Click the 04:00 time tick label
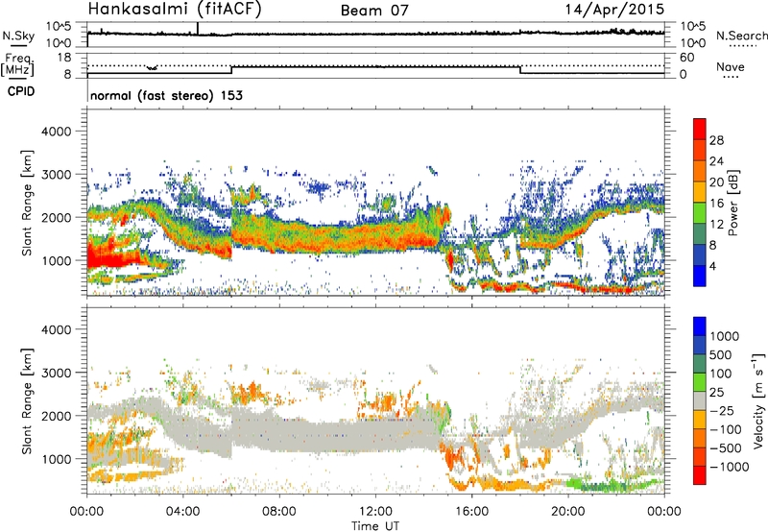 tap(183, 512)
